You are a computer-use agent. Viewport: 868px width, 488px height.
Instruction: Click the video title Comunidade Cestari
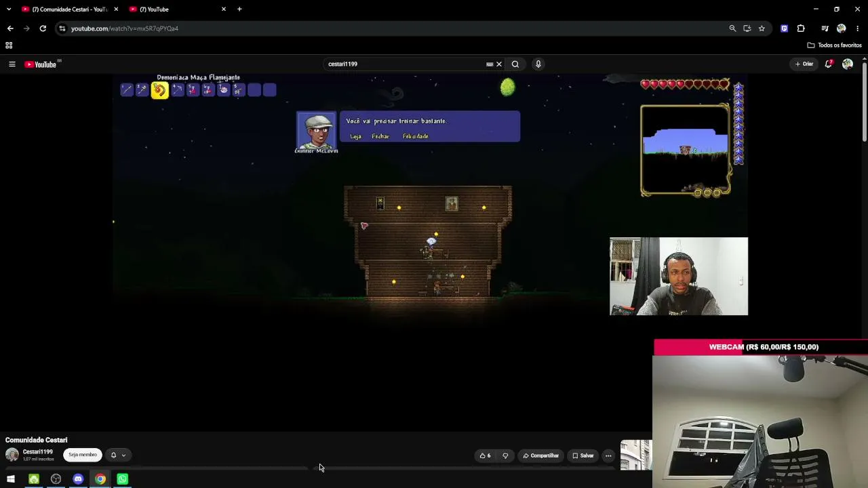pos(37,440)
